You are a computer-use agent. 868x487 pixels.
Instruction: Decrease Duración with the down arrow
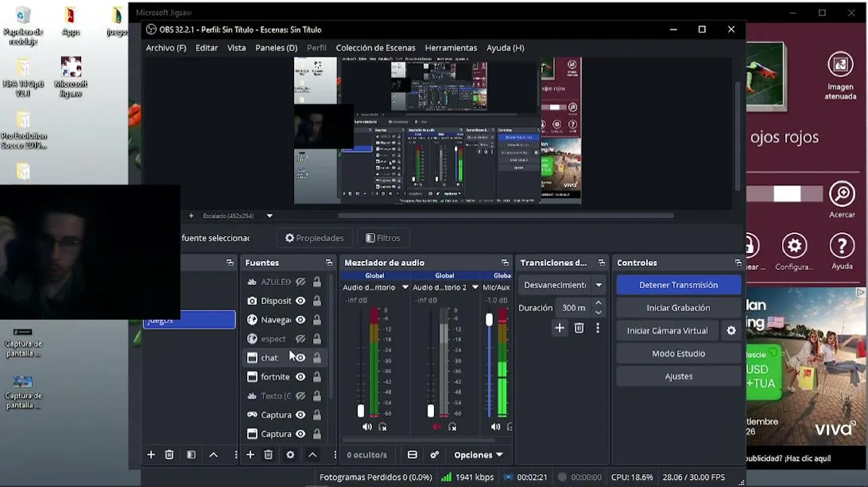tap(598, 312)
